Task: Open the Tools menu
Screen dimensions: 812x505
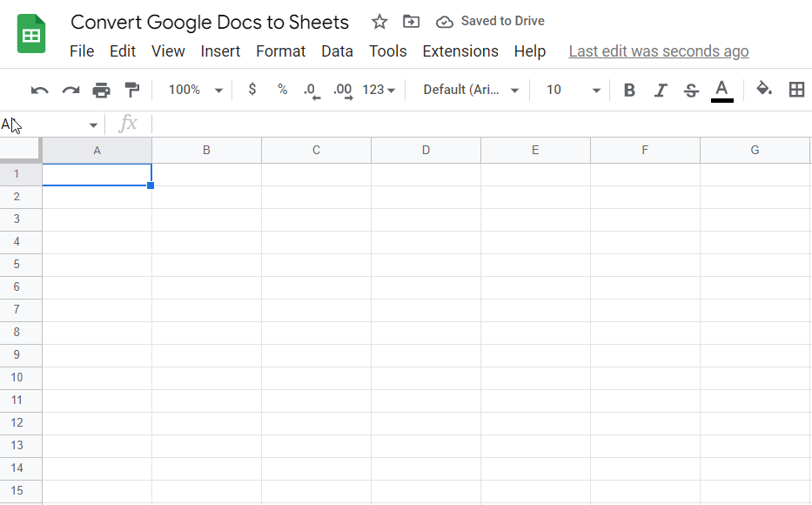Action: click(387, 51)
